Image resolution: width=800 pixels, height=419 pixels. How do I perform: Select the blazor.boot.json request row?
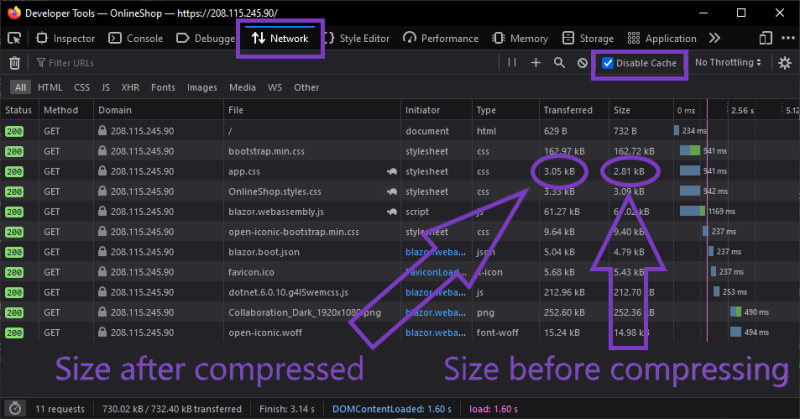tap(400, 252)
